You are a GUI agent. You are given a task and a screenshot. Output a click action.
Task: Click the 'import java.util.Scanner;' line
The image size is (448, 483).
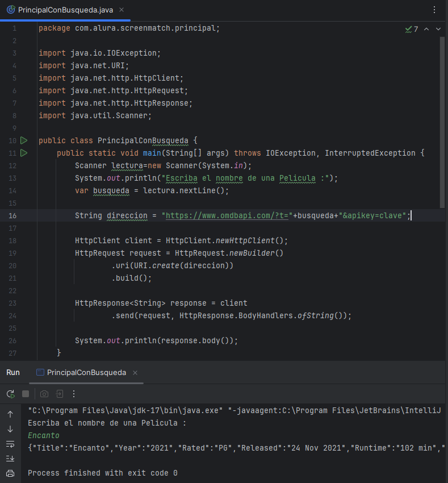(95, 115)
